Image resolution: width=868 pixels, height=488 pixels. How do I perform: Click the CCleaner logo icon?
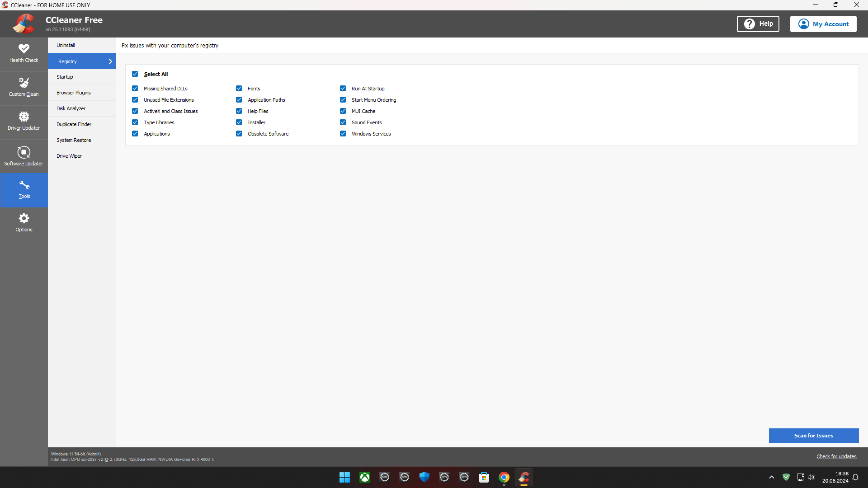click(x=24, y=24)
